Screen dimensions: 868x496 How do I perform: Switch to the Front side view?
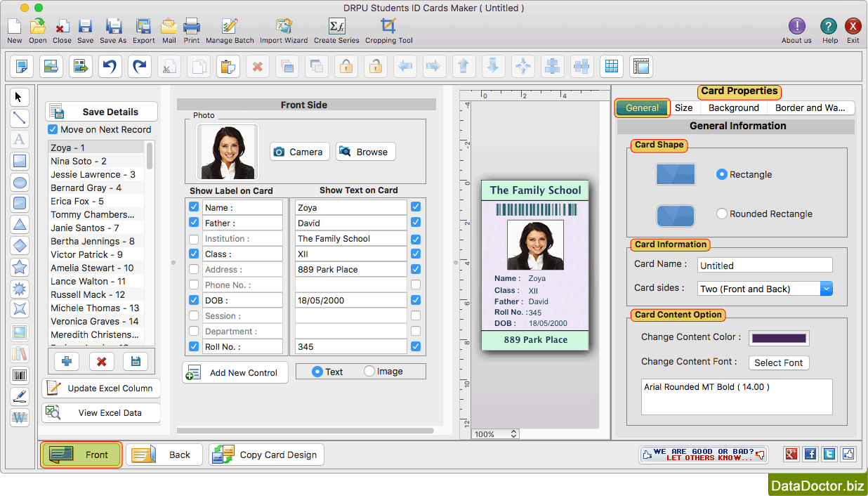(x=81, y=455)
